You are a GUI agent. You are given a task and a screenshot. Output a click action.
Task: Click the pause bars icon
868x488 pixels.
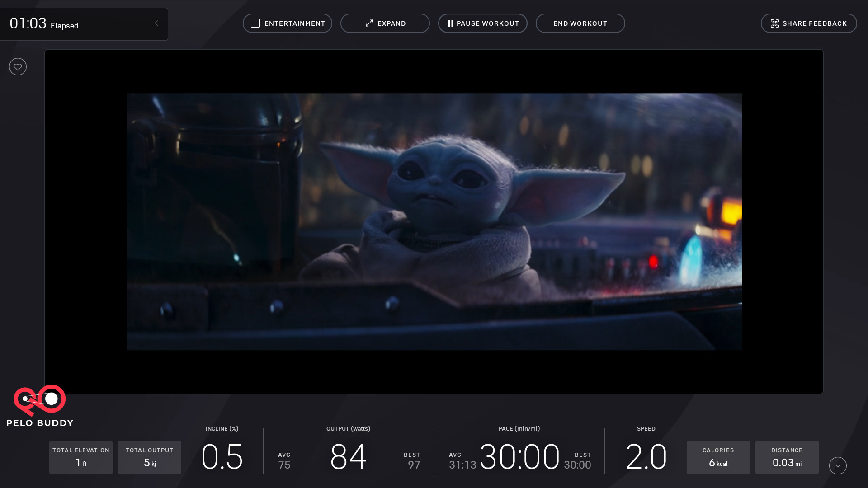(x=450, y=23)
